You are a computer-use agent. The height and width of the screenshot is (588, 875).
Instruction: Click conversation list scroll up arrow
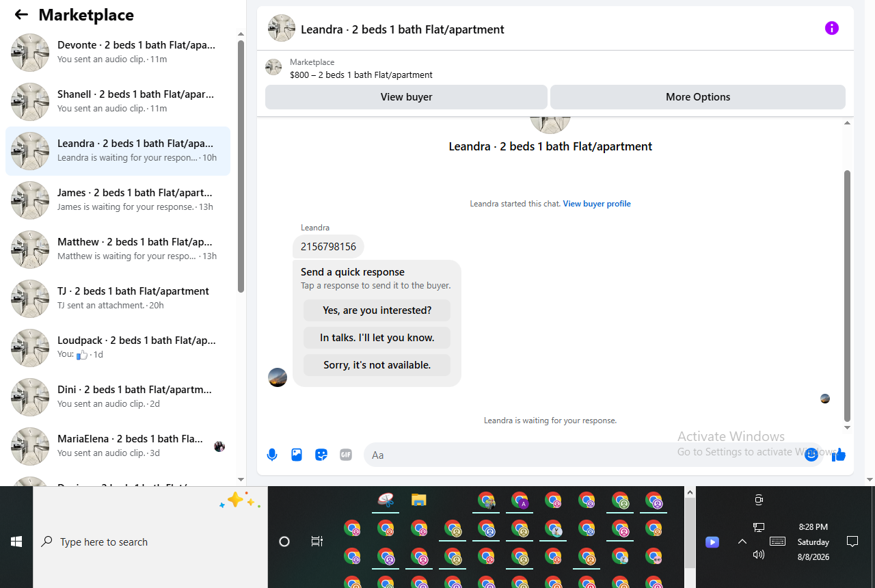[241, 34]
